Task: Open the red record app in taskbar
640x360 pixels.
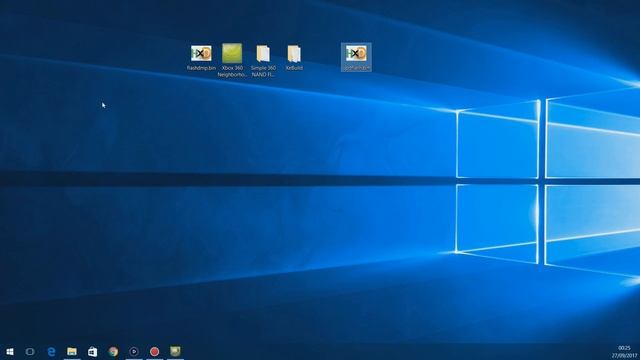Action: (x=154, y=351)
